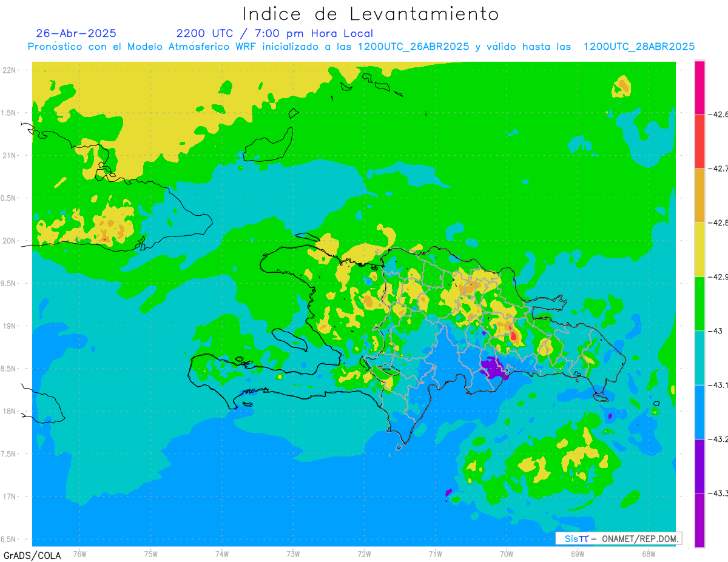Click the 'SisTT - ONAMET/REP.DOM.' label box
This screenshot has height=562, width=728.
[x=618, y=538]
